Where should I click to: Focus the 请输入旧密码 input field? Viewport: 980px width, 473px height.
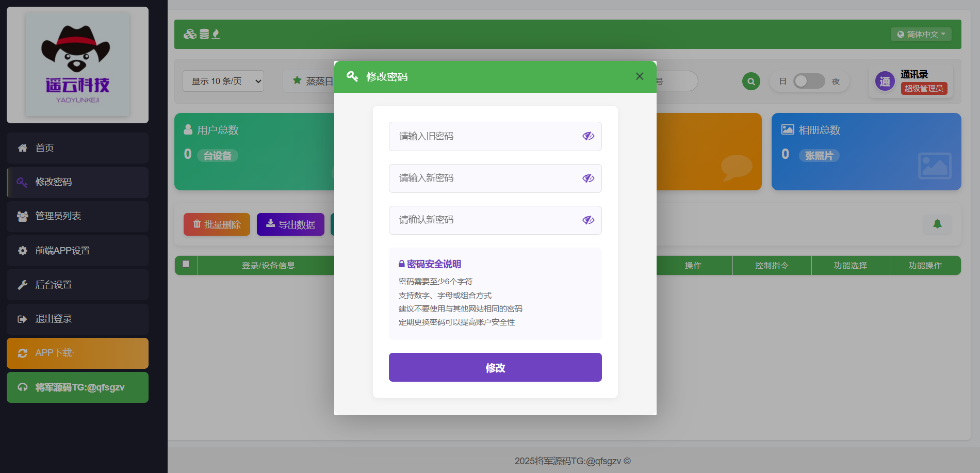485,136
